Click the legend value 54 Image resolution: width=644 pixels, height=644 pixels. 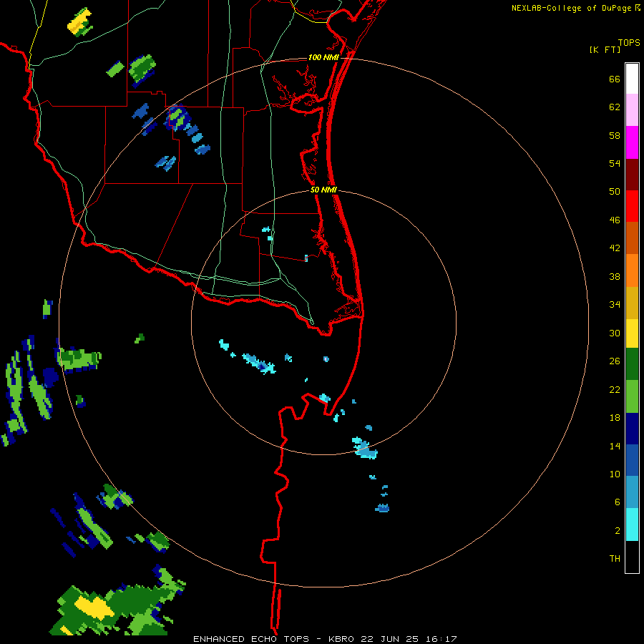[x=615, y=163]
